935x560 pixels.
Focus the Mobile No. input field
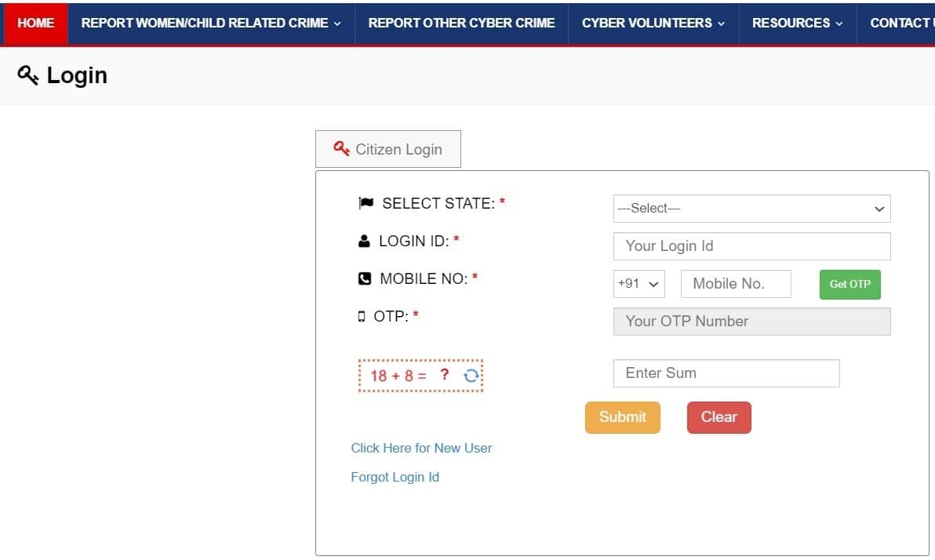tap(736, 284)
